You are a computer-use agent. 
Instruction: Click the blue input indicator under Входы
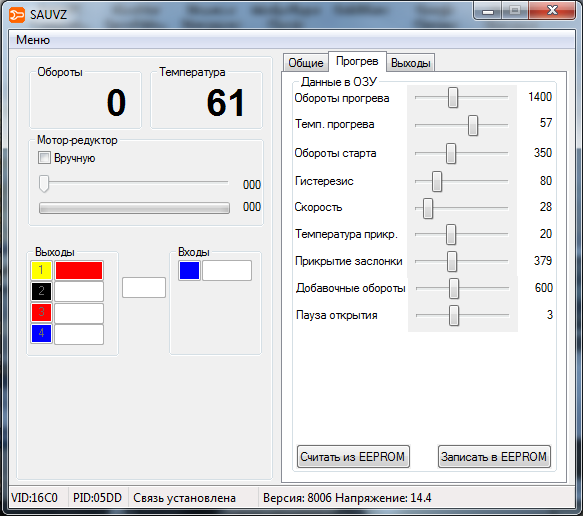point(189,270)
